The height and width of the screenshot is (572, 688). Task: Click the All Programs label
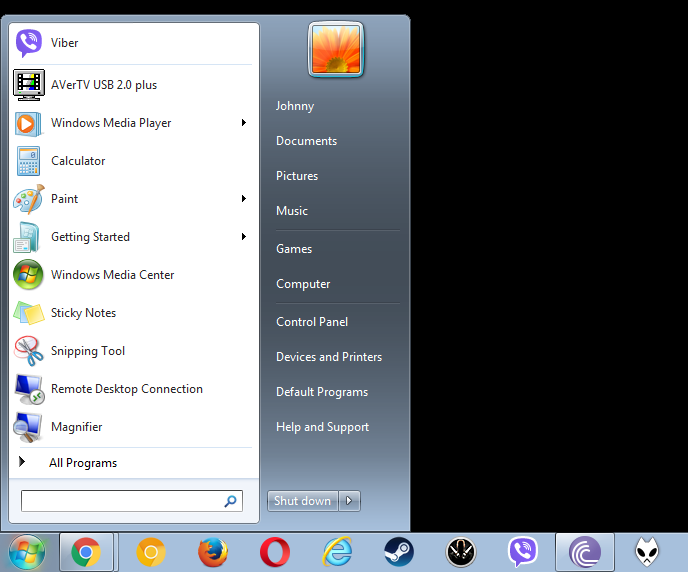[83, 463]
